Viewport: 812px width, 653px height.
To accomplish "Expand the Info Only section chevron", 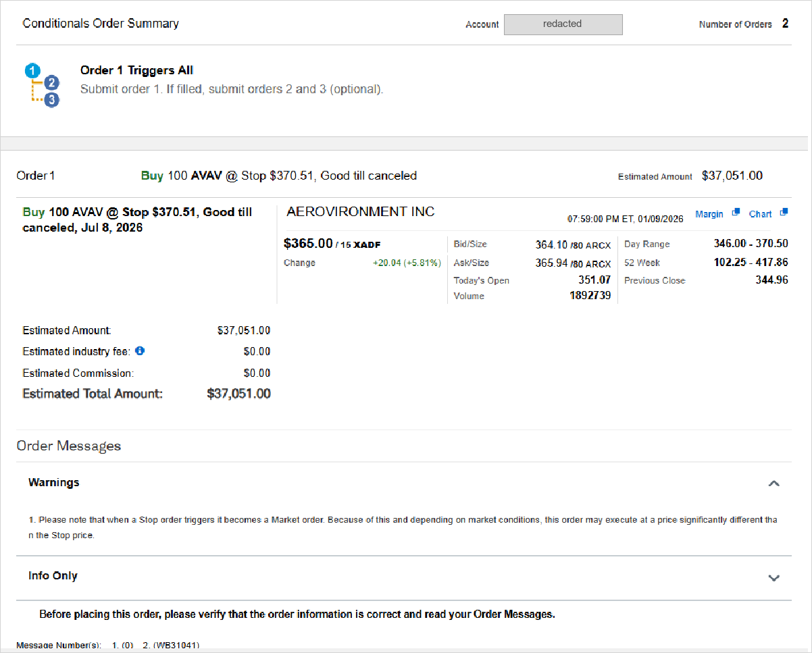I will (774, 578).
